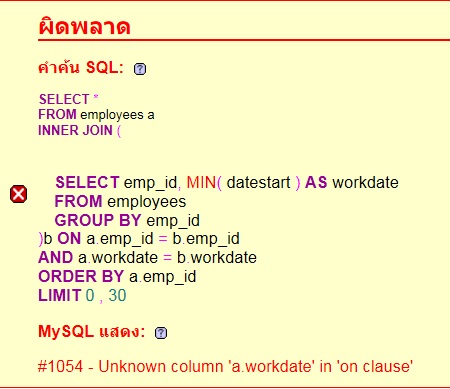This screenshot has width=450, height=389.
Task: Open the MIN function documentation link
Action: coord(201,183)
